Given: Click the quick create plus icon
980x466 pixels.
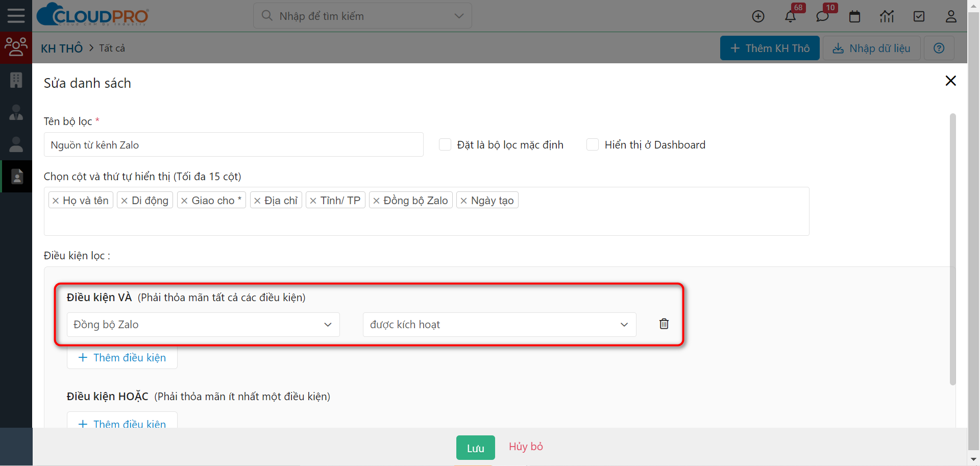Looking at the screenshot, I should [758, 16].
